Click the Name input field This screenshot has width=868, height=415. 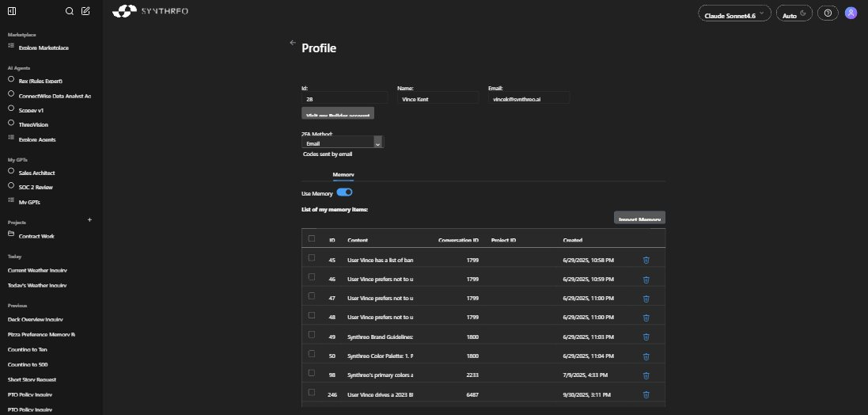[x=438, y=98]
